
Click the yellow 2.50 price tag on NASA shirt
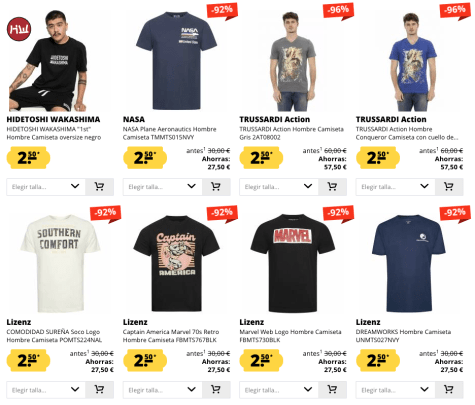(145, 158)
